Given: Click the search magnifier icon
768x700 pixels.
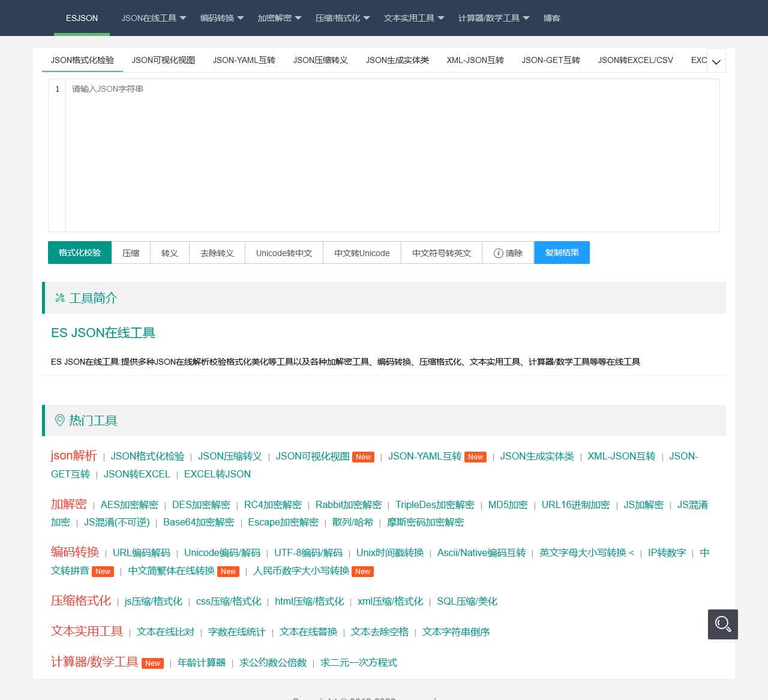Looking at the screenshot, I should pos(722,624).
